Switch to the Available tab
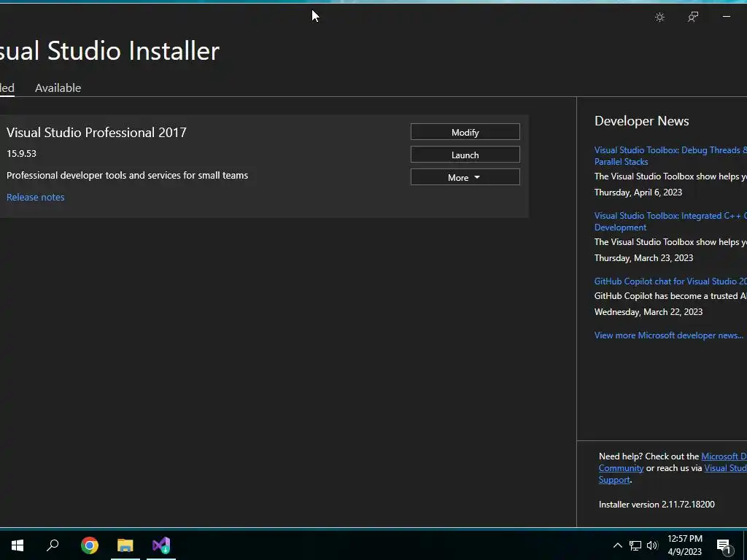 [58, 87]
